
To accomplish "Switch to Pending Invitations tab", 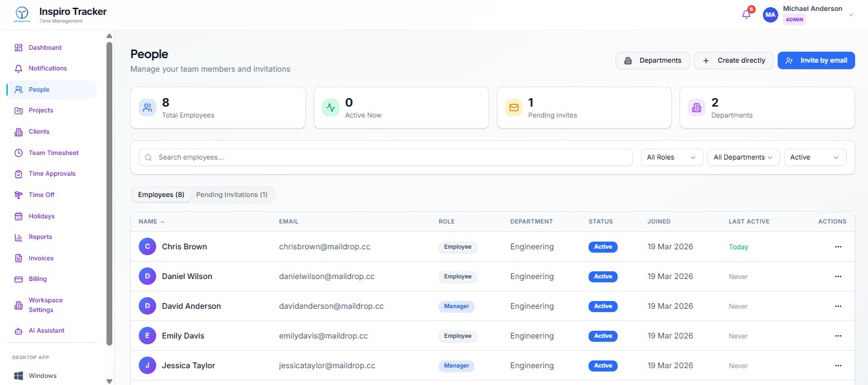I will coord(232,194).
